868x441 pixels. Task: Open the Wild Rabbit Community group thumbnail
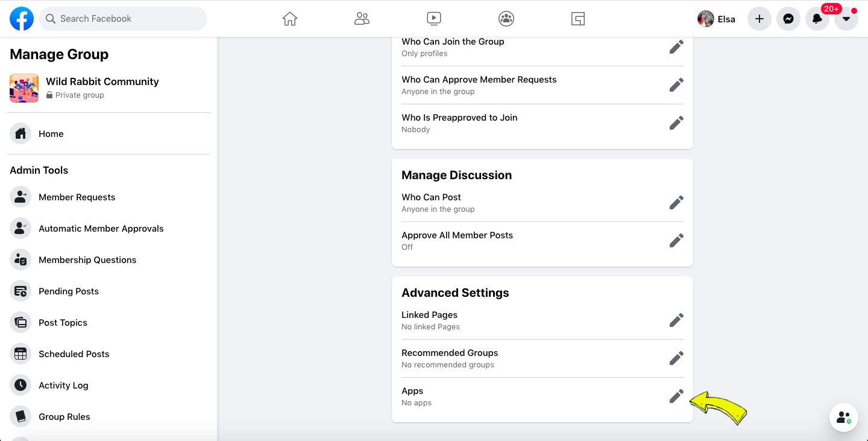tap(24, 88)
